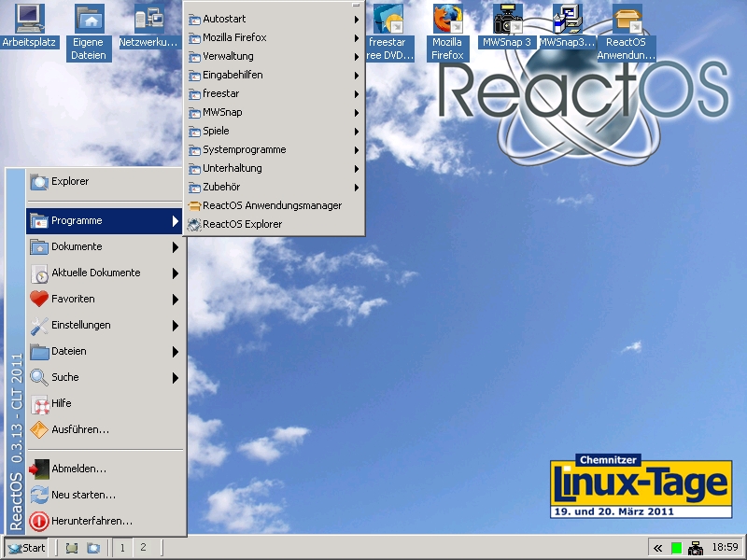
Task: Launch Mozilla Firefox from the desktop
Action: coord(447,21)
